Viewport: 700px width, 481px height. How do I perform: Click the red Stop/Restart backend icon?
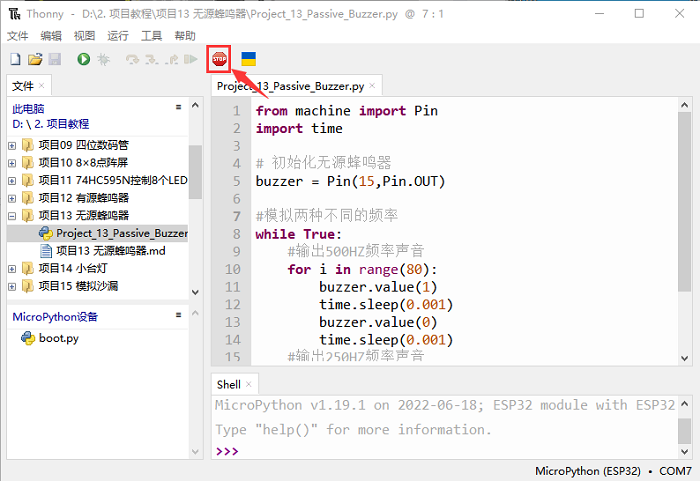click(x=219, y=60)
